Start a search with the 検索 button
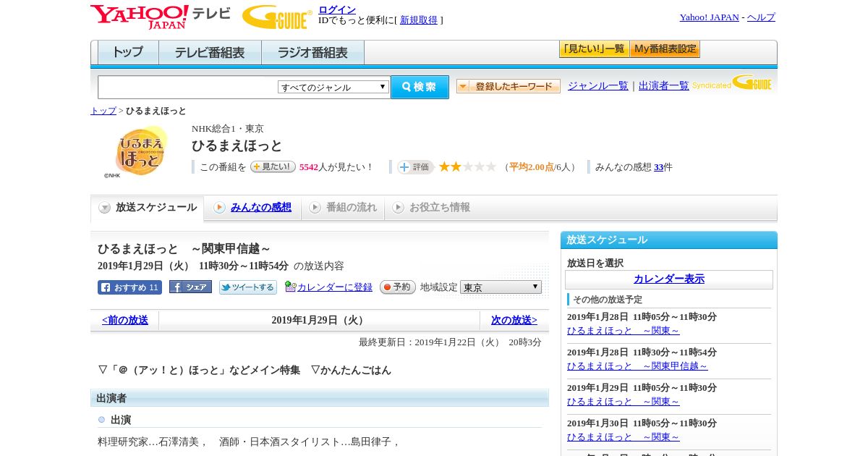The width and height of the screenshot is (868, 456). point(420,87)
